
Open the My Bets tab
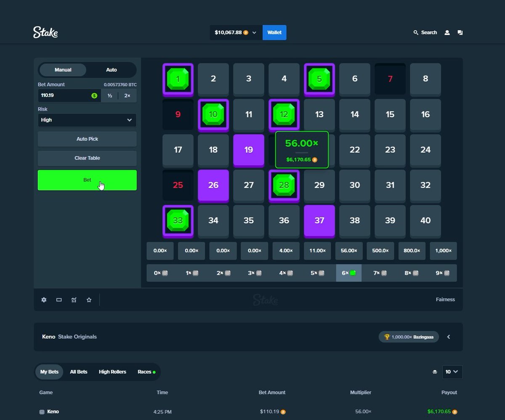(x=49, y=372)
